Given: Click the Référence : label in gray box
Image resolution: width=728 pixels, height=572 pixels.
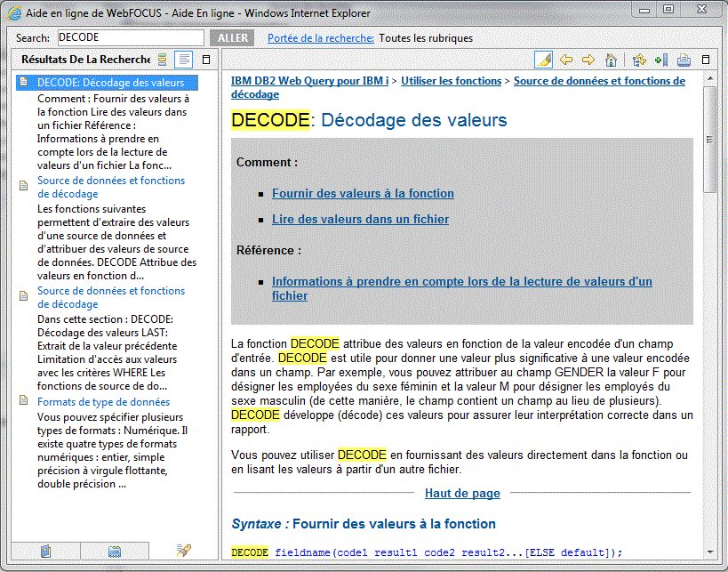Looking at the screenshot, I should 268,251.
